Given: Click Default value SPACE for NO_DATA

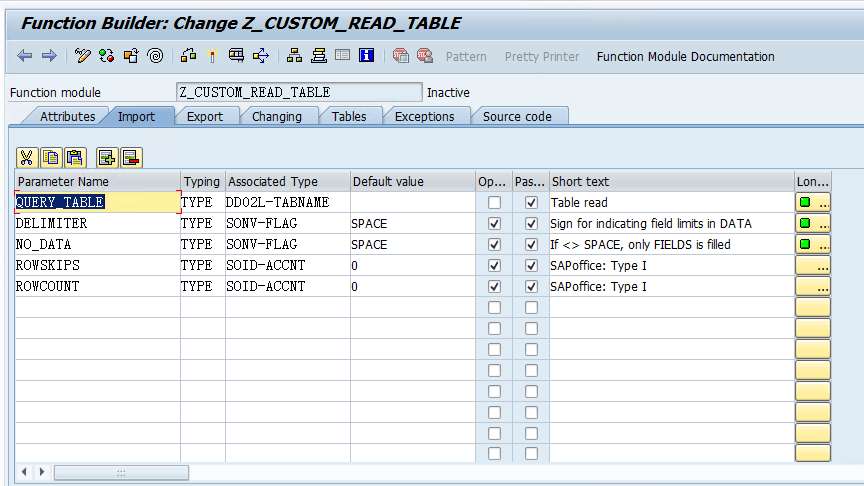Looking at the screenshot, I should point(413,244).
